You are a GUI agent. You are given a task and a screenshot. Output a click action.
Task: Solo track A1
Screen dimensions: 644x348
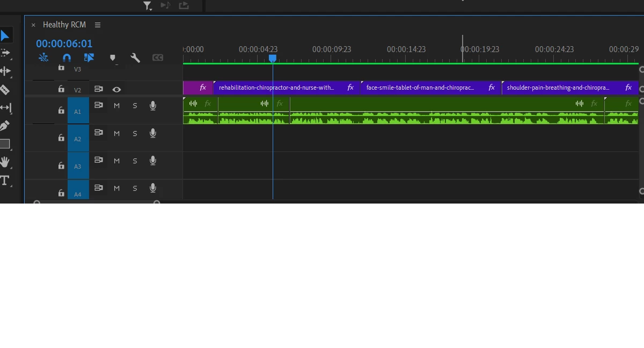click(135, 106)
